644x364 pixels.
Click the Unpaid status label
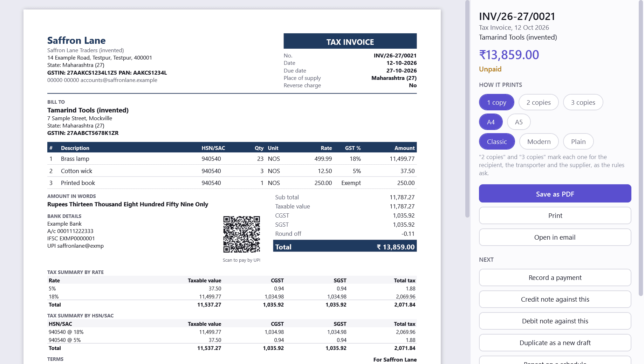point(490,69)
